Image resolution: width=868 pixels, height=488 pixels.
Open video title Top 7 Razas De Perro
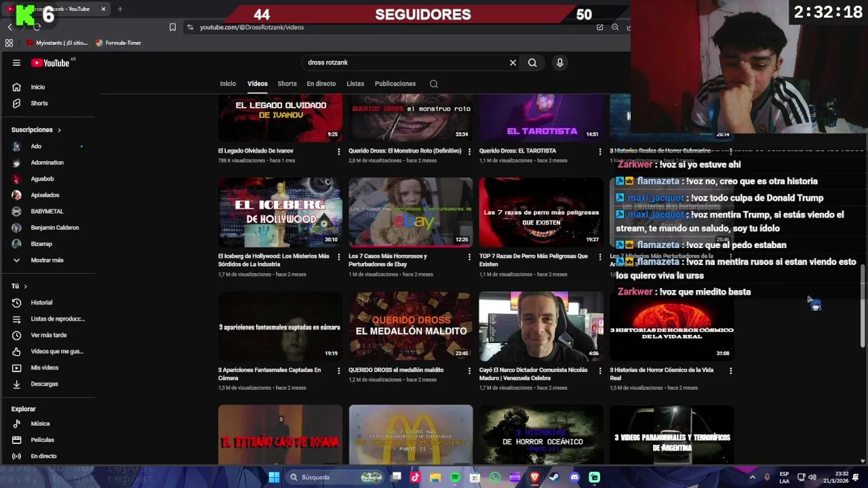coord(534,260)
